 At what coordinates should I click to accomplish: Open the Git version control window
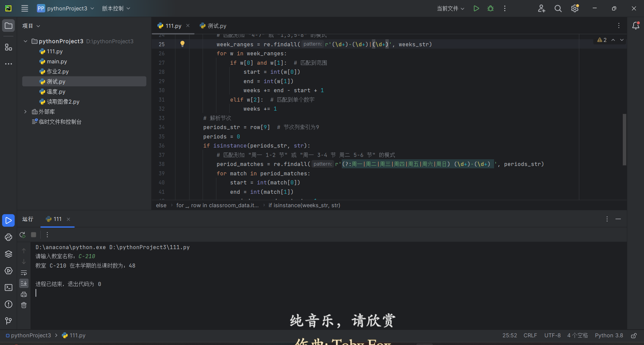pos(8,321)
